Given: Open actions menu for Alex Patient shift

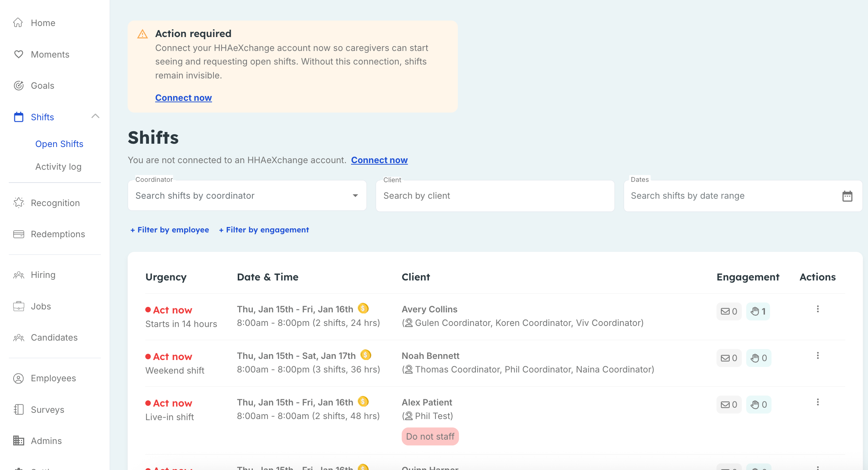Looking at the screenshot, I should (x=818, y=402).
